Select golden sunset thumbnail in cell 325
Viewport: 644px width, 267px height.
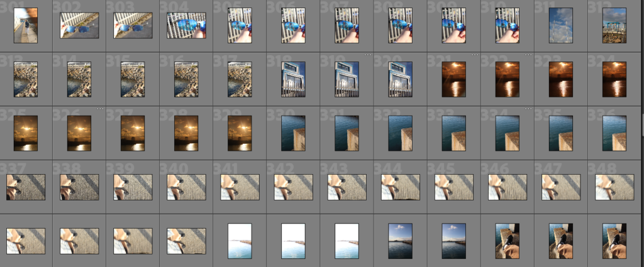pyautogui.click(x=25, y=133)
